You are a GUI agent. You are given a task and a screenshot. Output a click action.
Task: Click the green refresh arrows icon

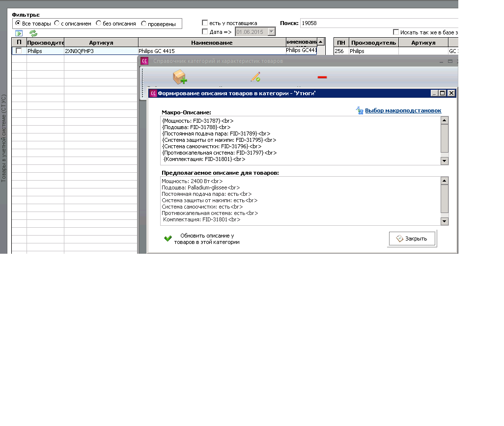tap(33, 33)
